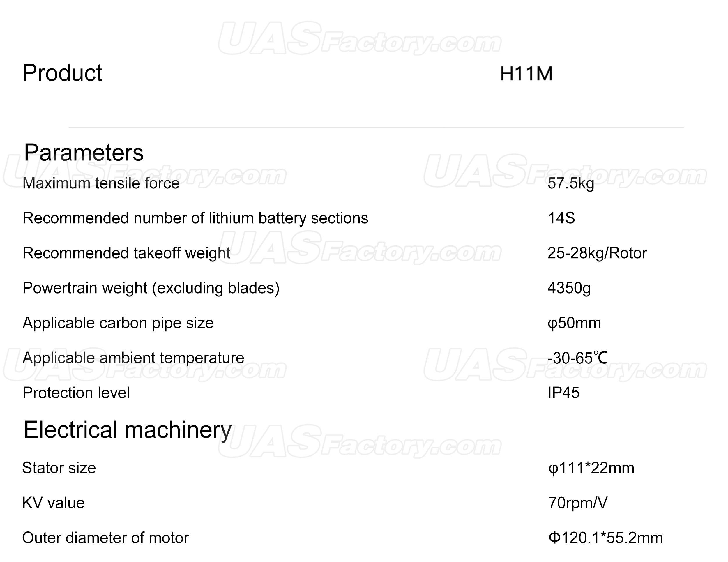Select the 25-28kg/Rotor value
728x562 pixels.
coord(597,253)
